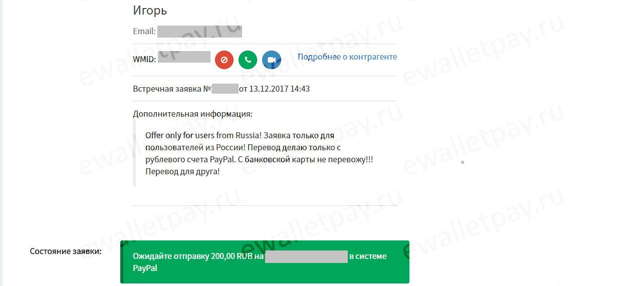Select the hidden PayPal address in banner
Screen dimensions: 644x286
[306, 256]
